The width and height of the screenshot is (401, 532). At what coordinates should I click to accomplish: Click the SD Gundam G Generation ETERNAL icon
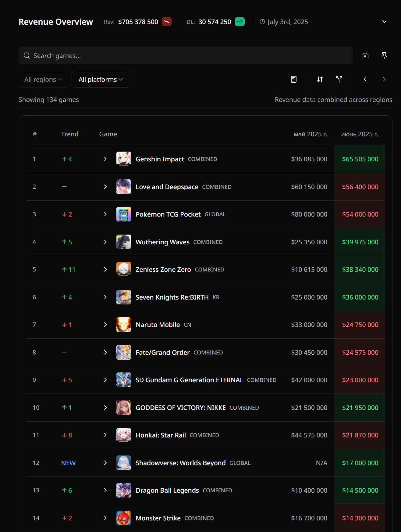click(124, 380)
